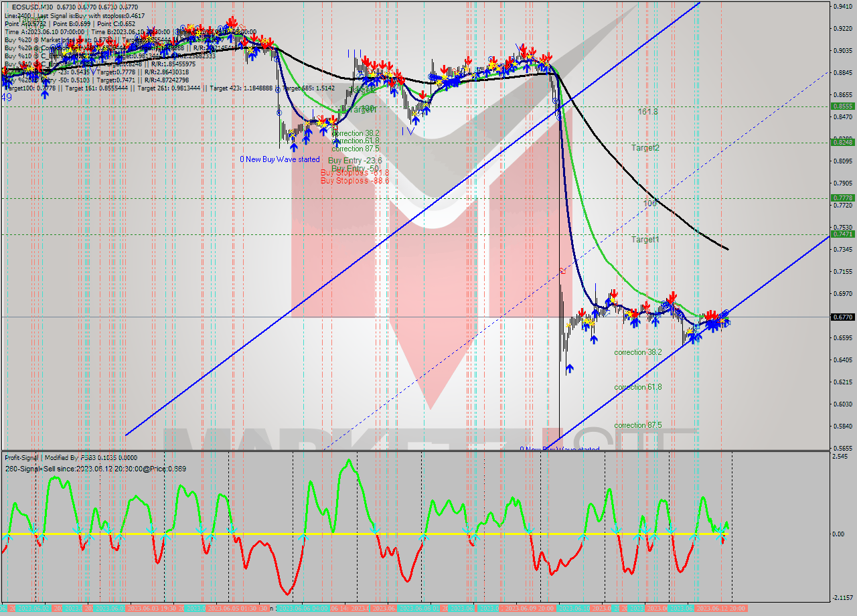Viewport: 857px width, 616px height.
Task: Click the 'Buy Entry -50' label
Action: tap(356, 168)
